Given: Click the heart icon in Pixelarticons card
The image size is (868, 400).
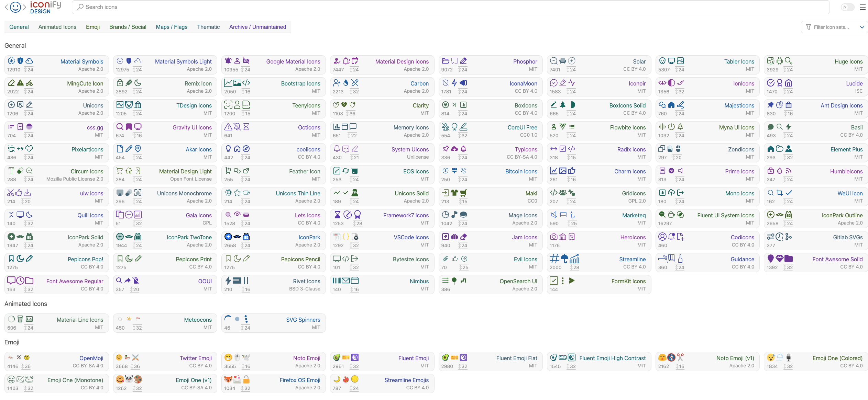Looking at the screenshot, I should click(29, 149).
